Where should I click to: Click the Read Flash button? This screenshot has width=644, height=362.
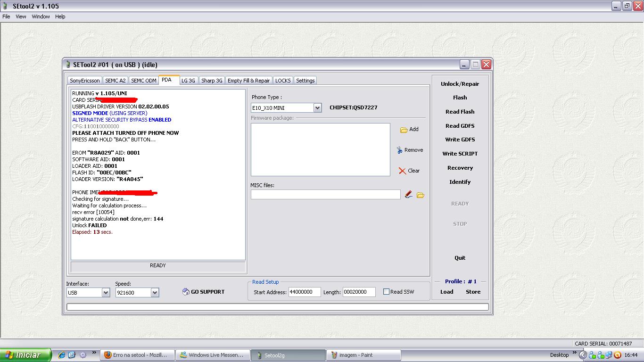click(460, 112)
